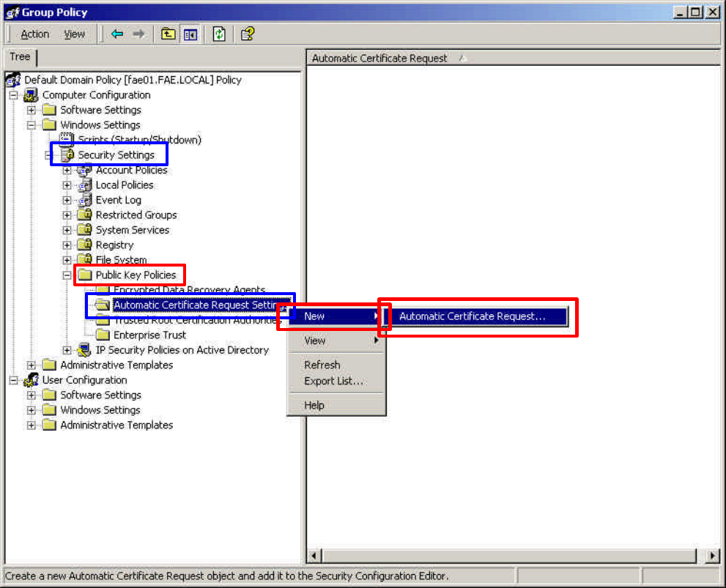Click Computer Configuration's Windows Settings folder icon
This screenshot has width=726, height=588.
pyautogui.click(x=49, y=125)
